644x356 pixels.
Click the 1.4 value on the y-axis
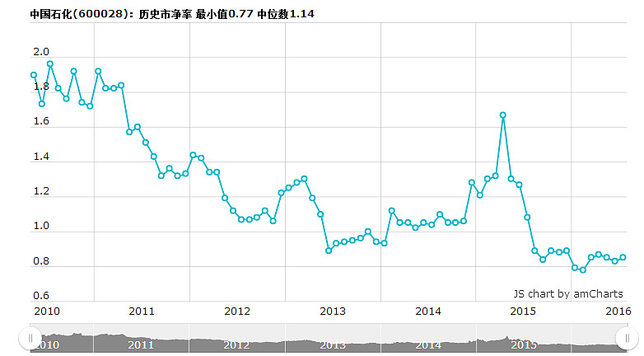click(x=41, y=157)
